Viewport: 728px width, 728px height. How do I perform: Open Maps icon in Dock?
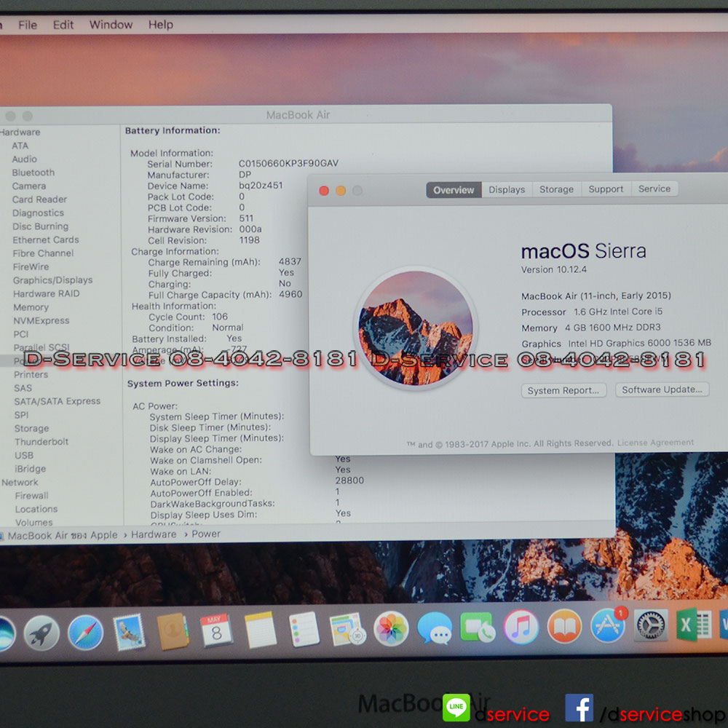pyautogui.click(x=347, y=629)
